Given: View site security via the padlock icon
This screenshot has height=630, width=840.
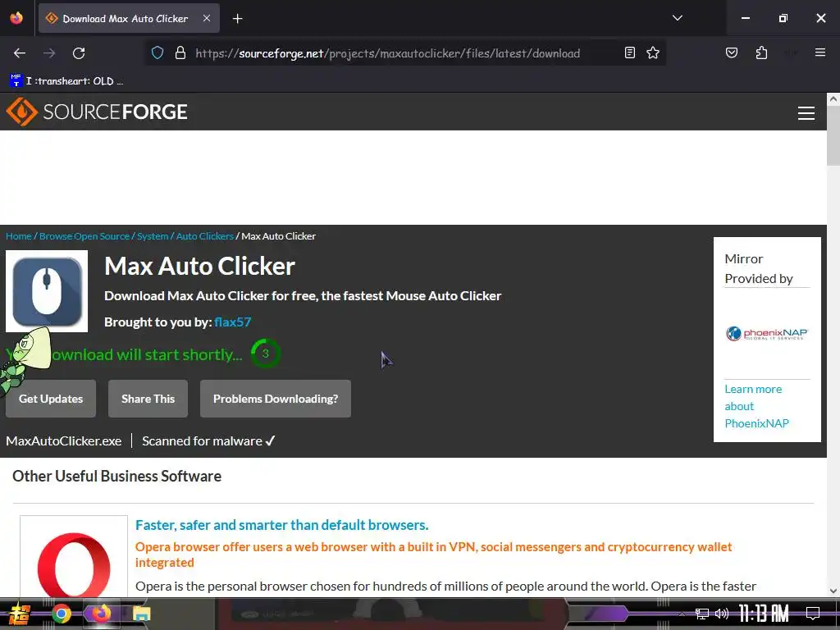Looking at the screenshot, I should (180, 53).
